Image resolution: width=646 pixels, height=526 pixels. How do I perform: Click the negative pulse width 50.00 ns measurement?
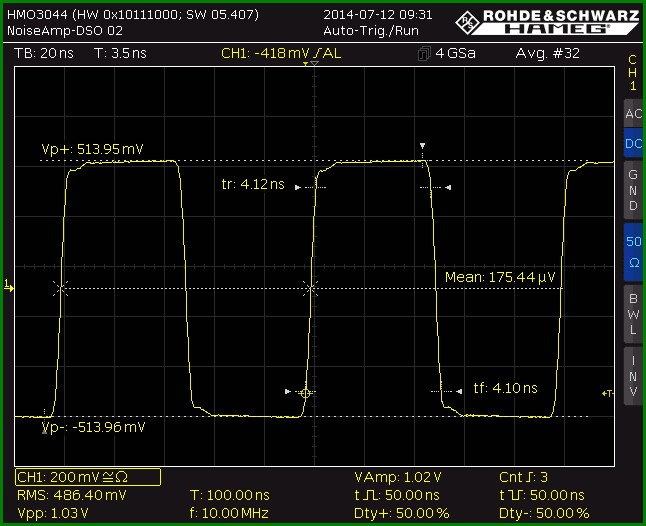tap(541, 495)
